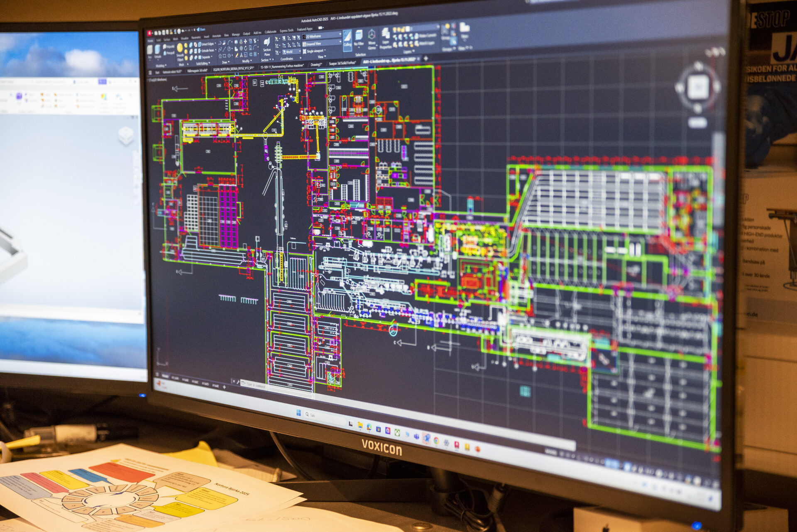Open the Express Tools ribbon tab
Screen dimensions: 797x532
[x=286, y=30]
